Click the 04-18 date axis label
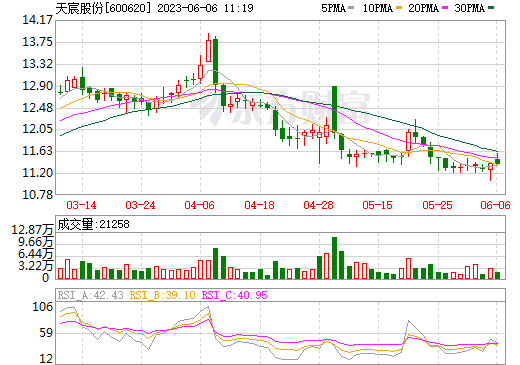 point(259,205)
